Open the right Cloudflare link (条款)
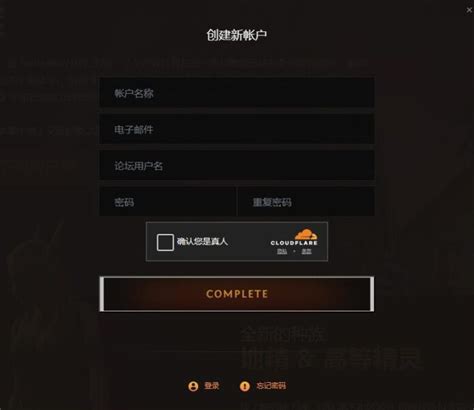Viewport: 474px width, 410px height. click(306, 251)
